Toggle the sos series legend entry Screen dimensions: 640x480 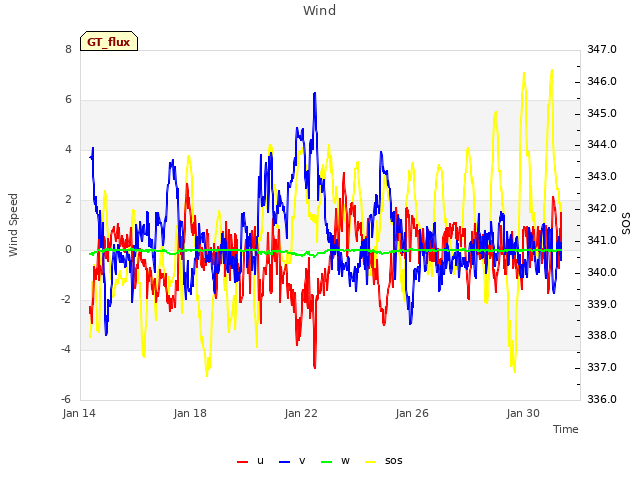click(x=384, y=461)
